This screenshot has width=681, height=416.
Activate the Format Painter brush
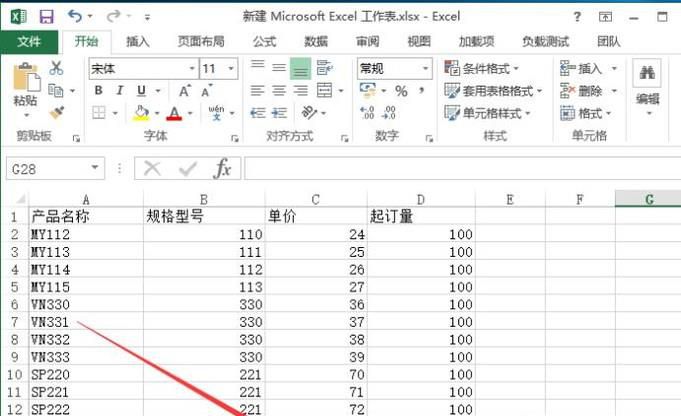click(x=56, y=113)
